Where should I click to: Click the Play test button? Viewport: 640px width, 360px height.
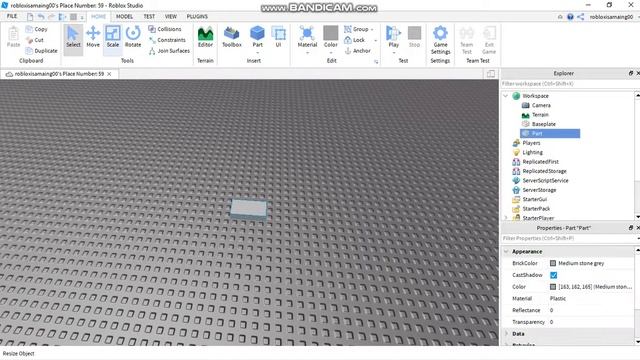click(393, 36)
